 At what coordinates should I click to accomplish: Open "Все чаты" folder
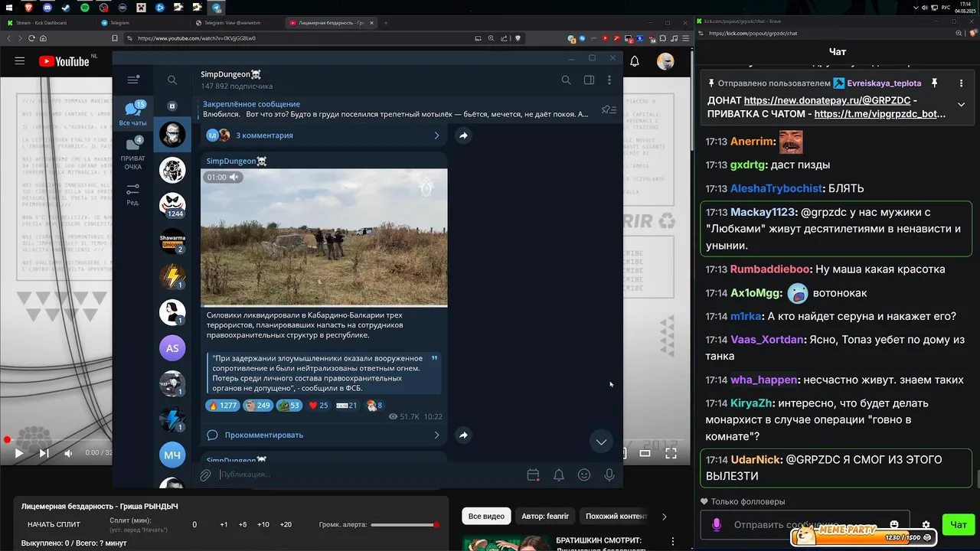click(133, 114)
